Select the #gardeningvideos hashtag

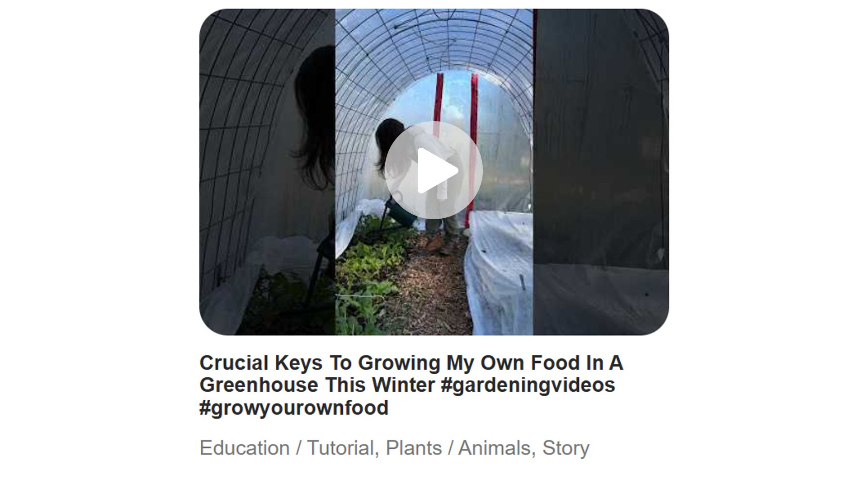(528, 385)
